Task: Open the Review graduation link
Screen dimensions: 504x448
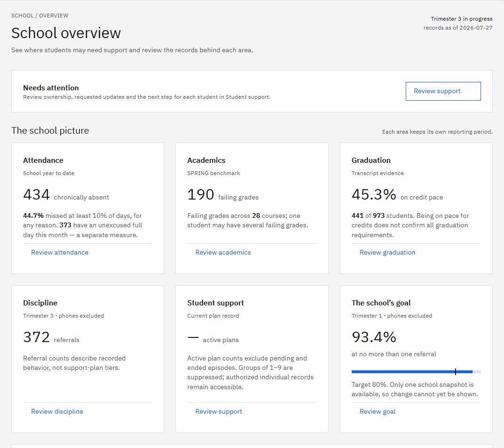Action: click(387, 252)
